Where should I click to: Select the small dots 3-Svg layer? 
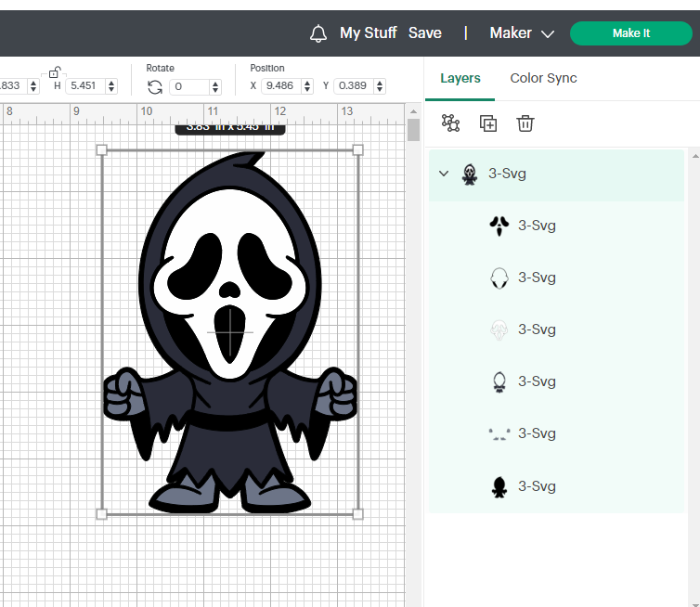pos(556,433)
